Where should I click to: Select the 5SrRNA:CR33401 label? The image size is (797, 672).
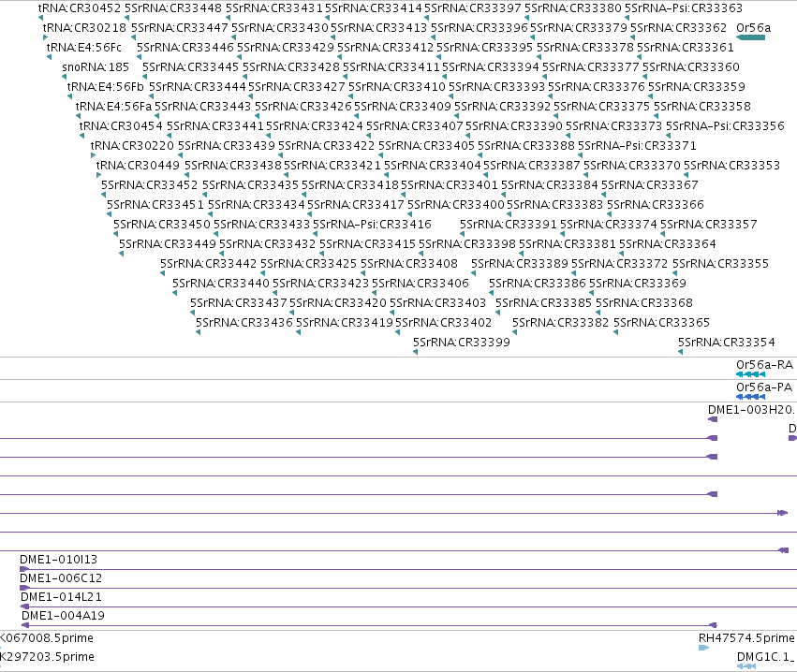pos(450,184)
